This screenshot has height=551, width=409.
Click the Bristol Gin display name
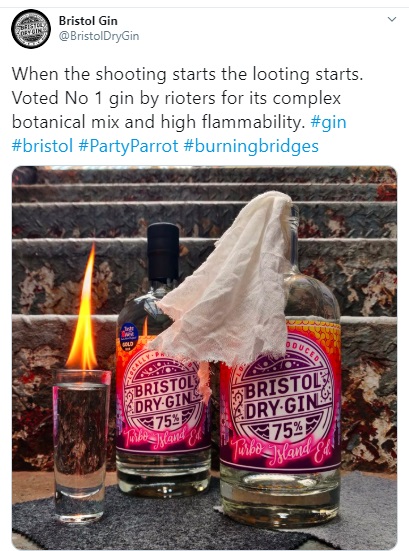pos(88,21)
